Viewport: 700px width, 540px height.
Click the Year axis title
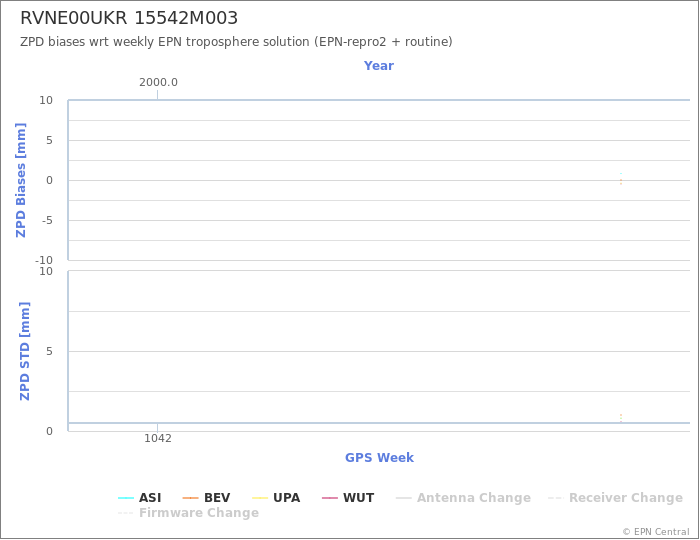point(379,66)
